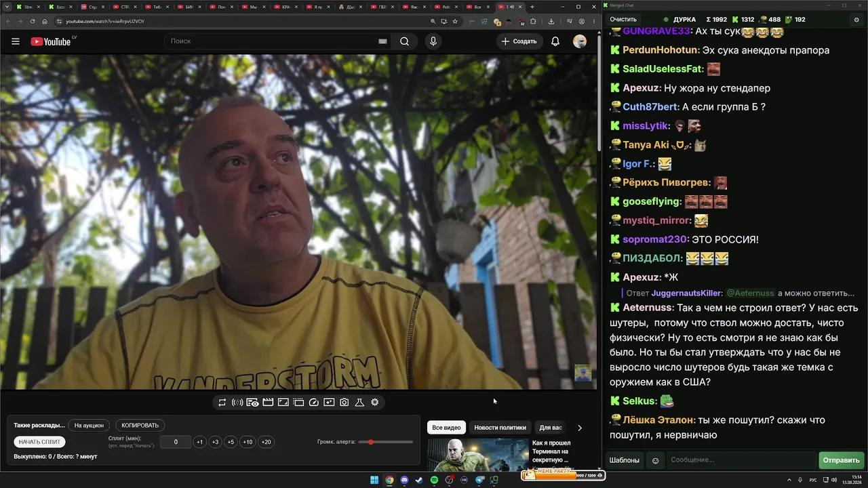Click the 'КОПИРОВАТЬ' button

[x=140, y=426]
